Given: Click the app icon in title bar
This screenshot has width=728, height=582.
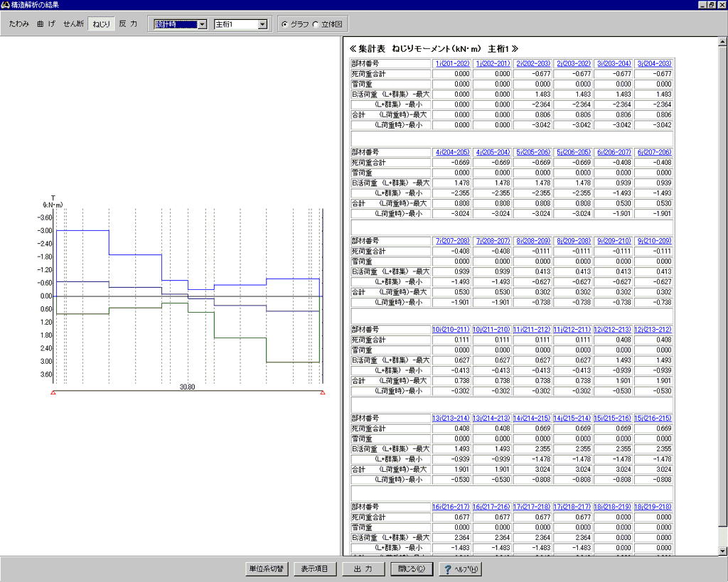Looking at the screenshot, I should pyautogui.click(x=5, y=4).
